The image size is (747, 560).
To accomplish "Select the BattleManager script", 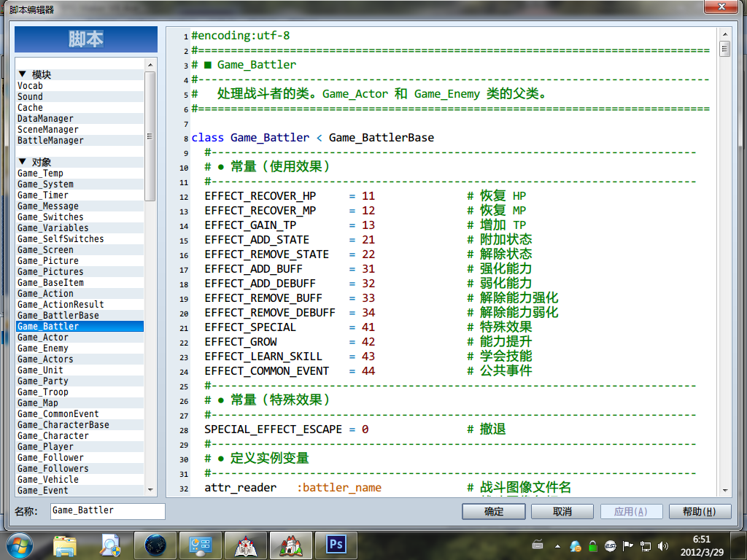I will (x=80, y=141).
